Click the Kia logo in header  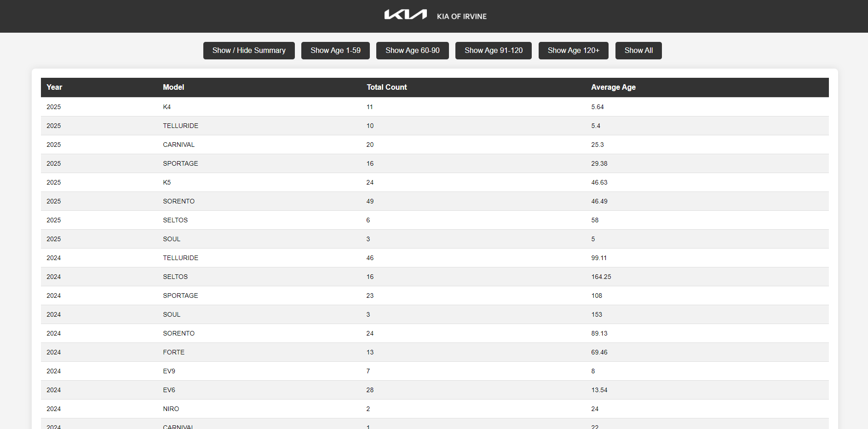405,15
